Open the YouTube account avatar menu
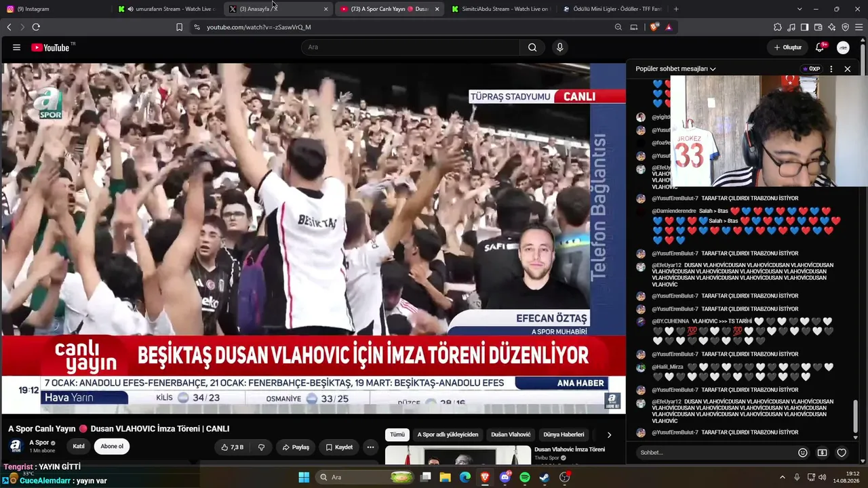The height and width of the screenshot is (488, 868). click(843, 47)
